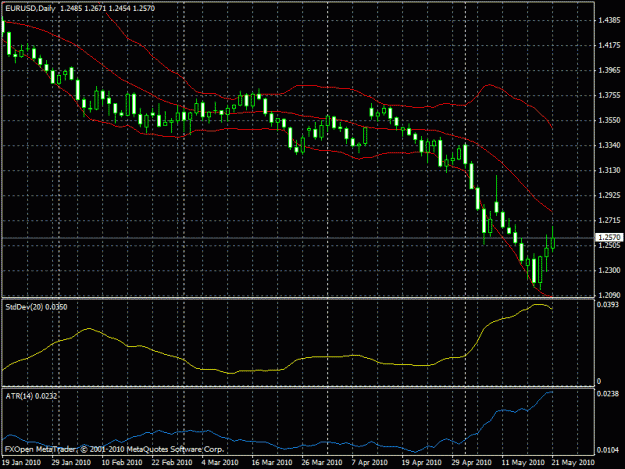
Task: Click the StdDev(20) 0.0350 indicator label
Action: (x=36, y=307)
